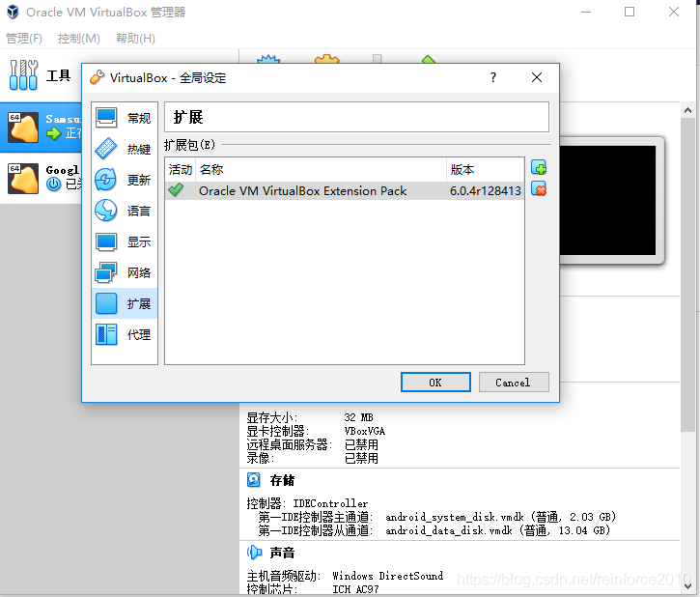Sort the list by the 版本 column header
The image size is (700, 597).
[x=485, y=170]
